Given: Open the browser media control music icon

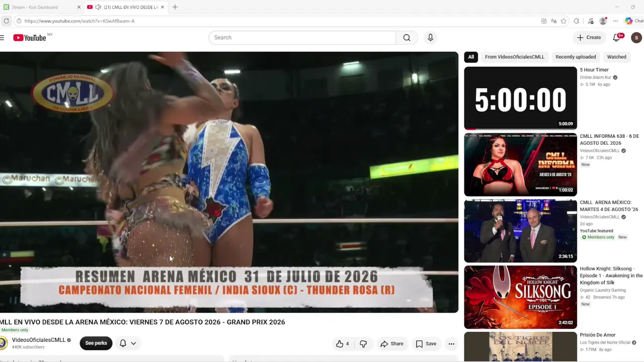Looking at the screenshot, I should tap(590, 21).
